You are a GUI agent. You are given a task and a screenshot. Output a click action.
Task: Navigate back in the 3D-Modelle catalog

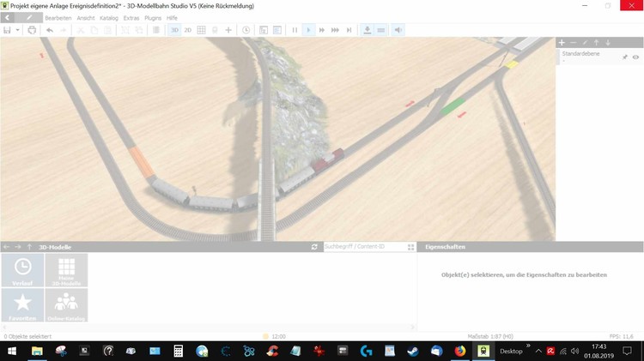tap(6, 247)
